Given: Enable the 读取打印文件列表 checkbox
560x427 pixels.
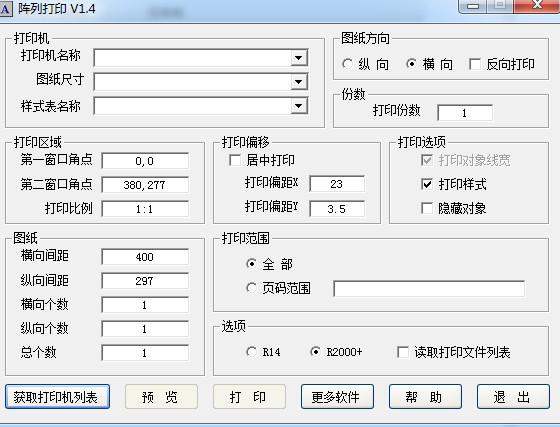Looking at the screenshot, I should 403,352.
